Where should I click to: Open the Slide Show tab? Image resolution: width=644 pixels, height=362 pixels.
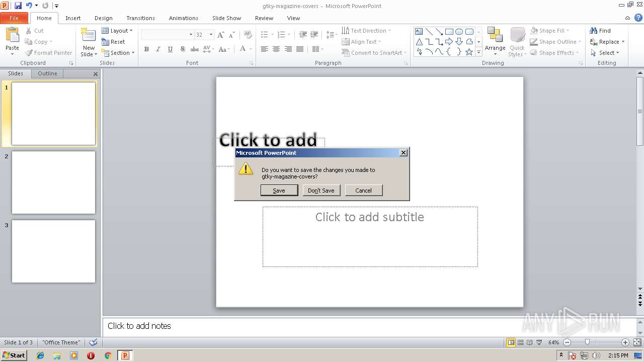click(227, 18)
